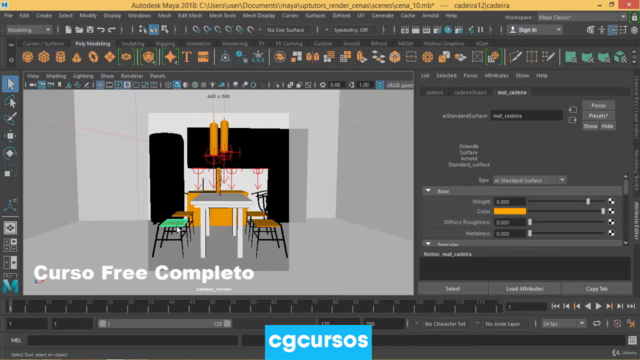Screen dimensions: 640x360
Task: Open the Ai Standard Surface type dropdown
Action: [x=529, y=180]
